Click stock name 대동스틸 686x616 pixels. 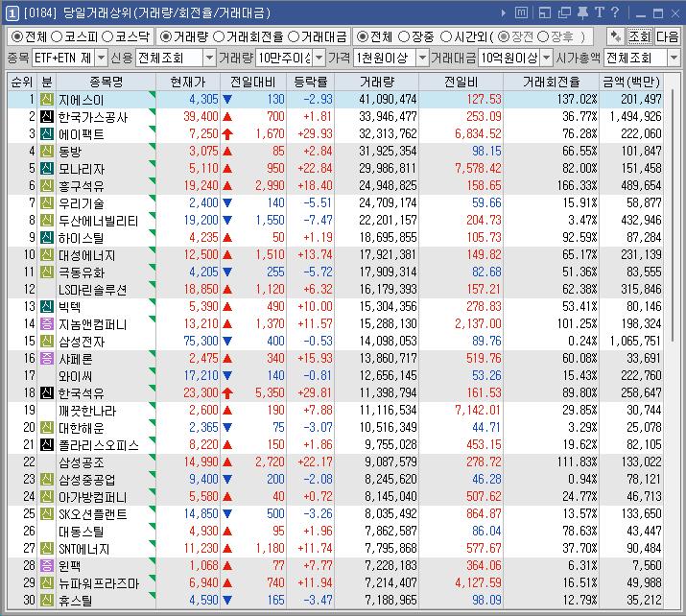pyautogui.click(x=82, y=532)
